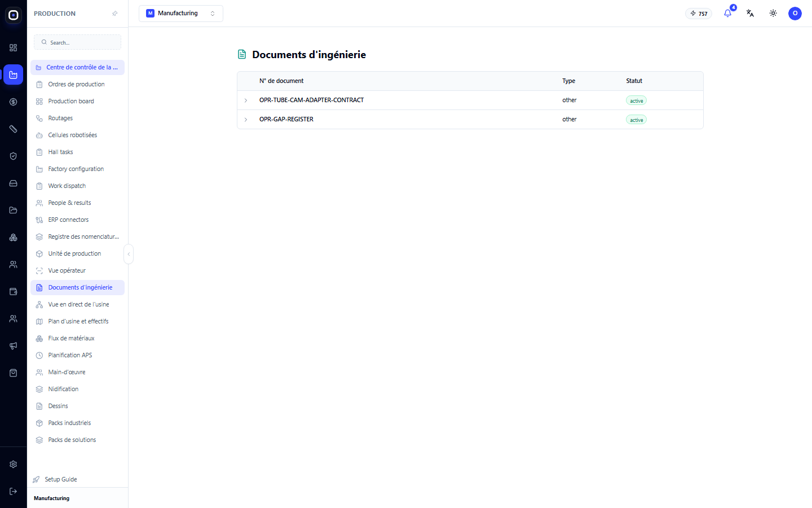812x508 pixels.
Task: Navigate to Routages
Action: pos(77,118)
